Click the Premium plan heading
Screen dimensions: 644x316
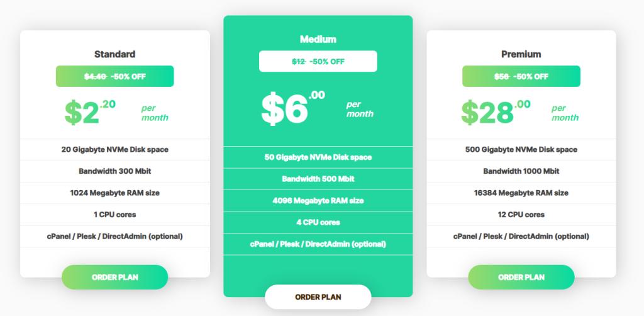(x=521, y=54)
